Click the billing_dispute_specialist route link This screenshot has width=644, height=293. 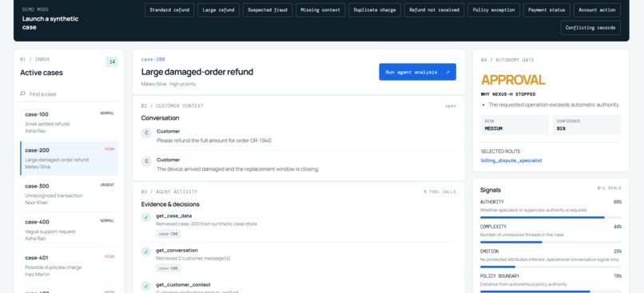coord(511,160)
